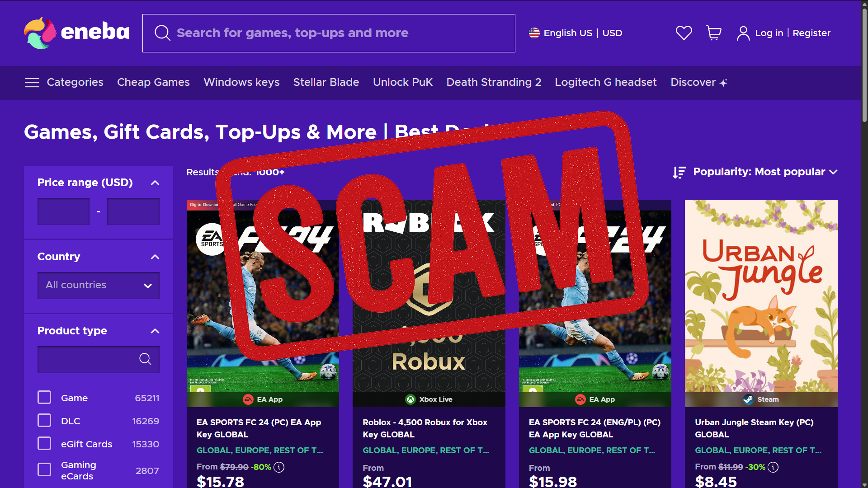
Task: Tick the eGift Cards checkbox
Action: tap(44, 444)
